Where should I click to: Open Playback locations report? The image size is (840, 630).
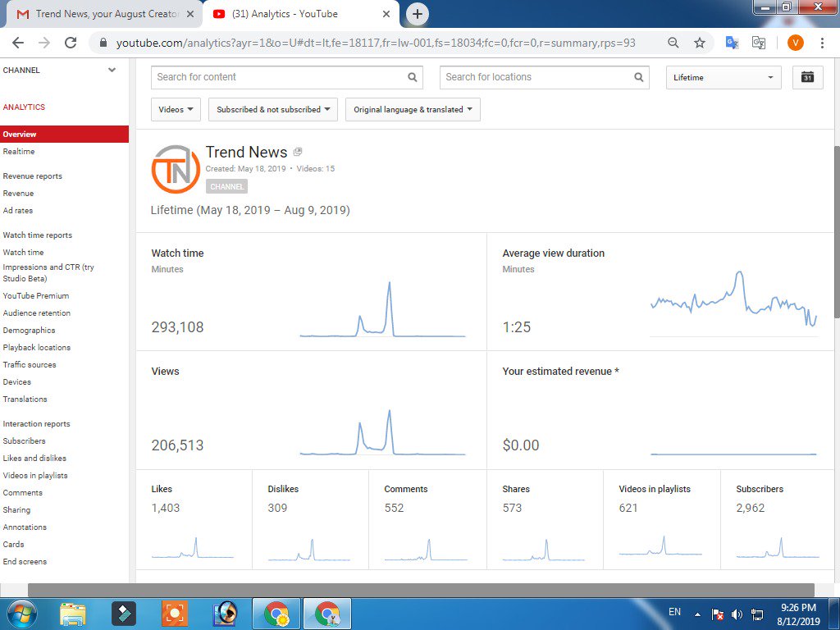coord(36,347)
